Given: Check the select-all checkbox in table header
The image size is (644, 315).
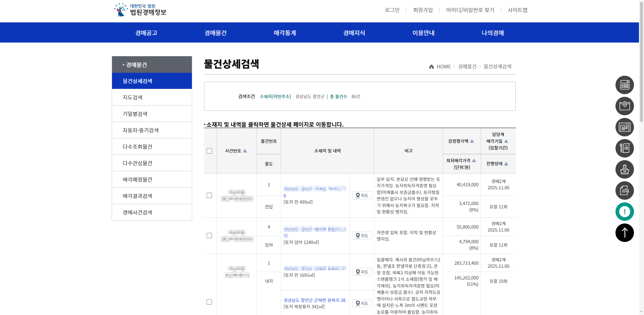Looking at the screenshot, I should tap(210, 151).
